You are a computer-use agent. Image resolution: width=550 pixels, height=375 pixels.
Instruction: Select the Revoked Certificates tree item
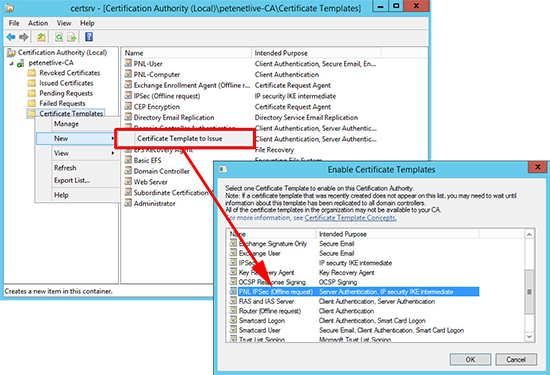pos(69,73)
